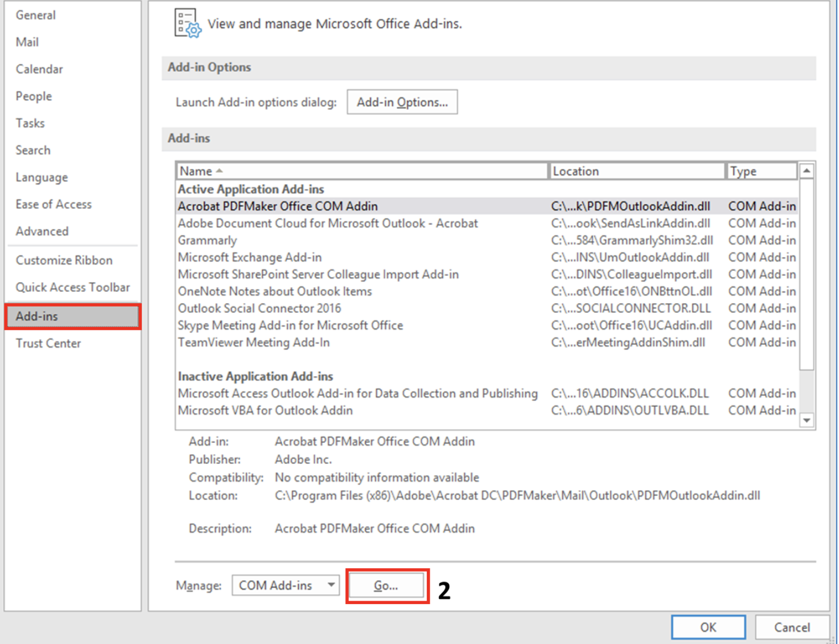The width and height of the screenshot is (839, 644).
Task: Select TeamViewer Meeting Add-In entry
Action: [x=254, y=343]
